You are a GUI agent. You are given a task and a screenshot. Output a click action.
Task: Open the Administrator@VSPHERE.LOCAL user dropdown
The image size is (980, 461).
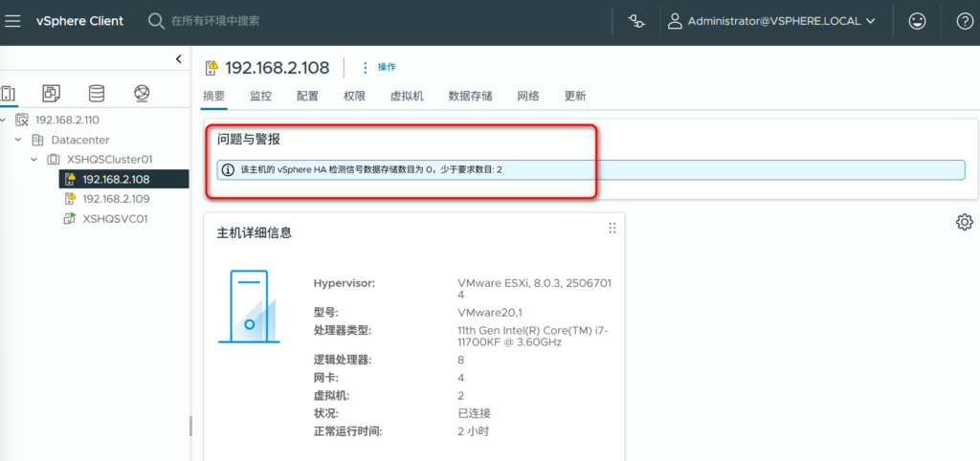(771, 21)
